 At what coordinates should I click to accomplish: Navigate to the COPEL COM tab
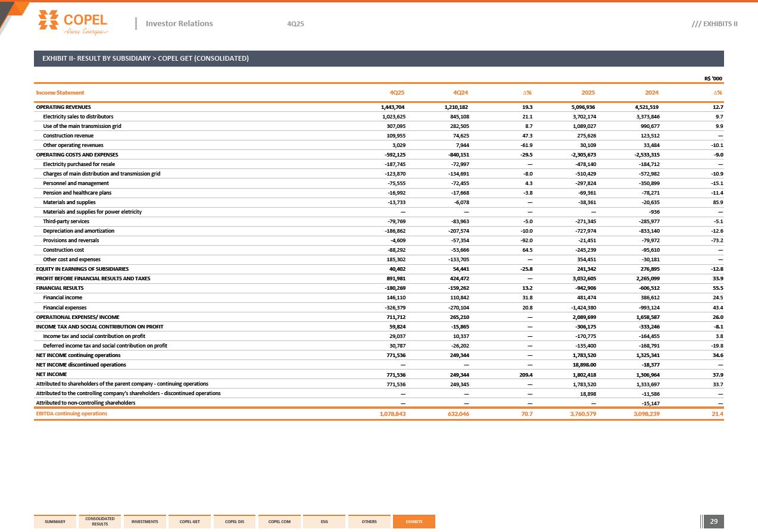279,522
